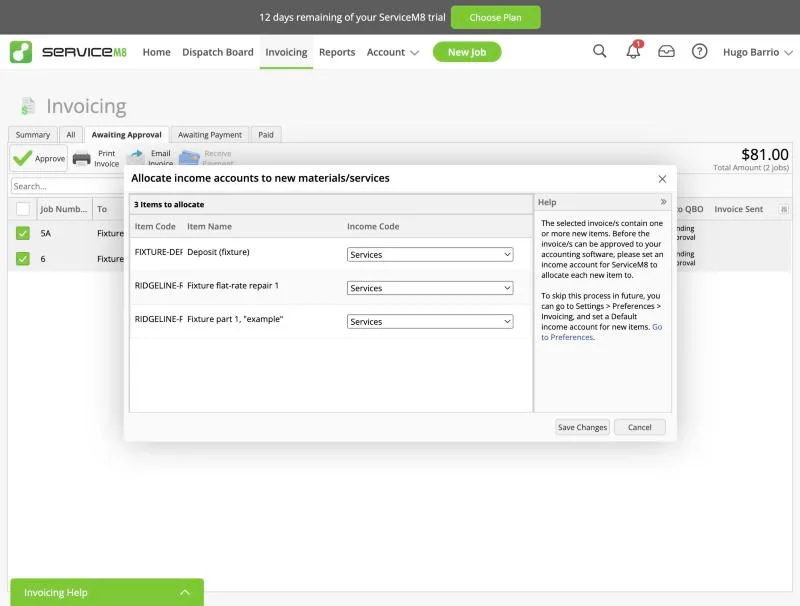Click the Deposit (fixture) item name
This screenshot has height=606, width=800.
pos(218,252)
